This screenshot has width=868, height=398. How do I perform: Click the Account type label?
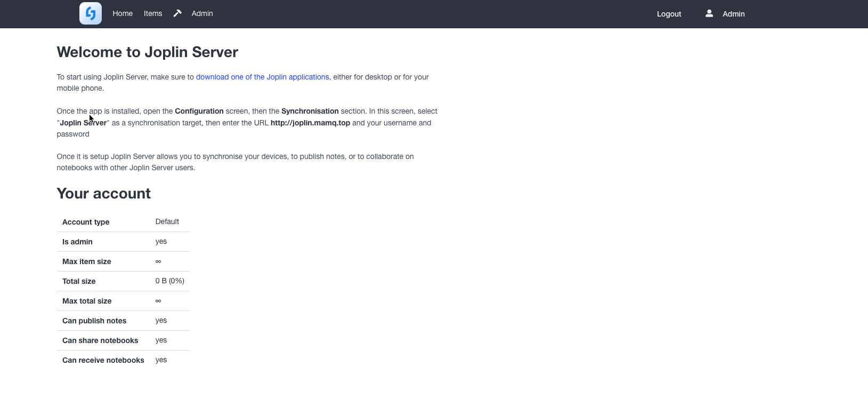[86, 222]
